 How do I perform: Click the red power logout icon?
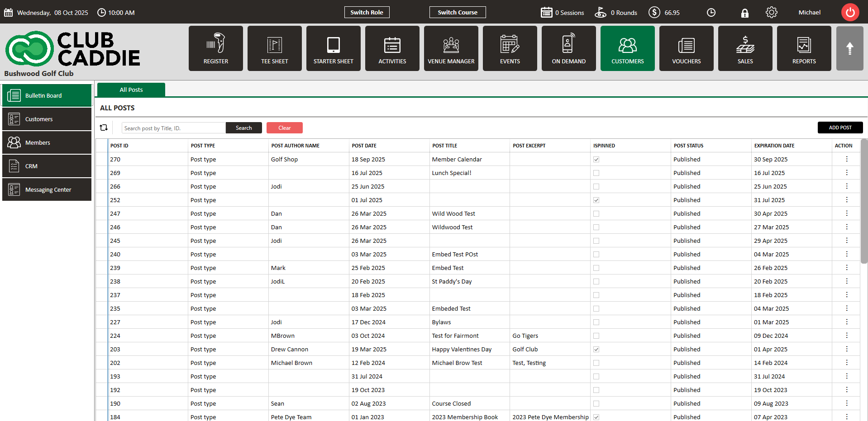(x=850, y=12)
